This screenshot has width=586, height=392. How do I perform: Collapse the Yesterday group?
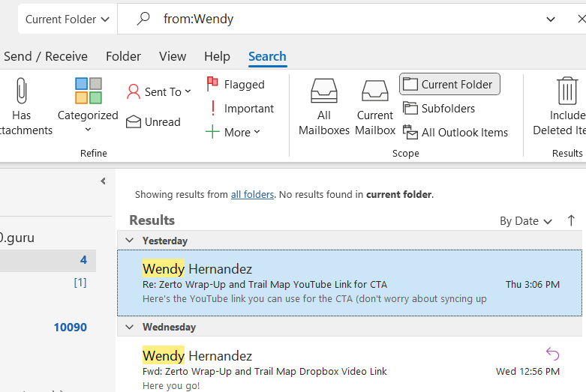pos(129,241)
